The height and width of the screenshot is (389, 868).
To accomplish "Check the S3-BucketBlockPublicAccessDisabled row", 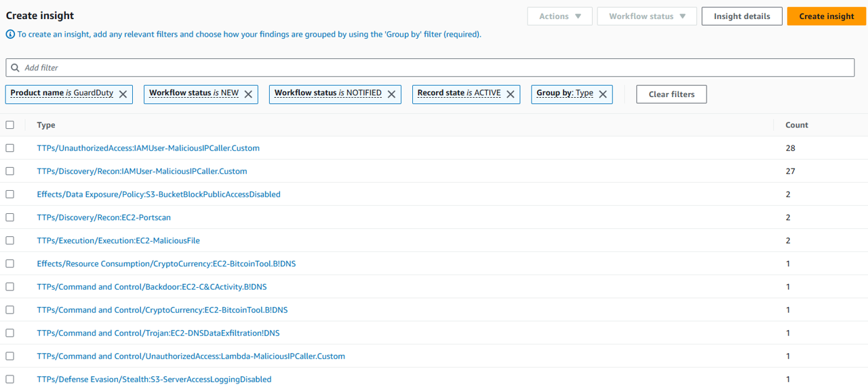I will point(9,194).
